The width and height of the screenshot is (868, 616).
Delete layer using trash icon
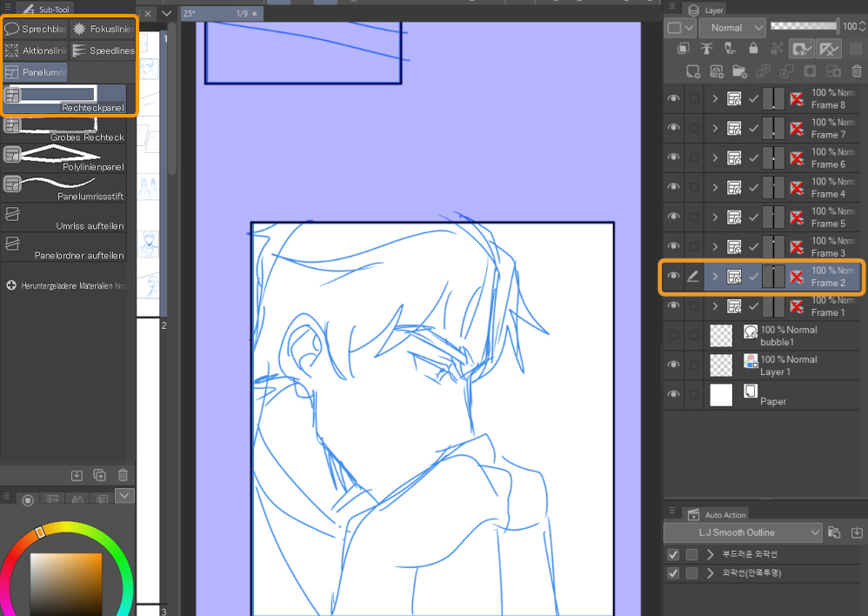[857, 71]
